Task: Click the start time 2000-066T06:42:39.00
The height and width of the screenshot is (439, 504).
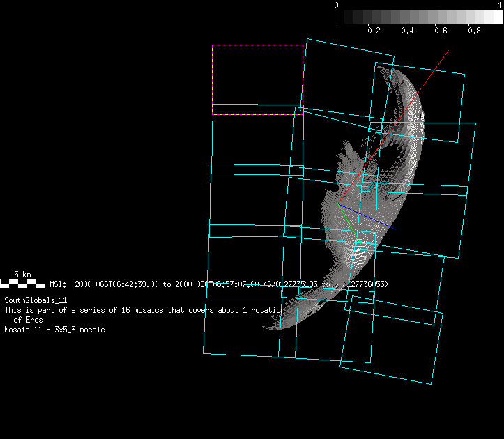Action: pyautogui.click(x=116, y=284)
